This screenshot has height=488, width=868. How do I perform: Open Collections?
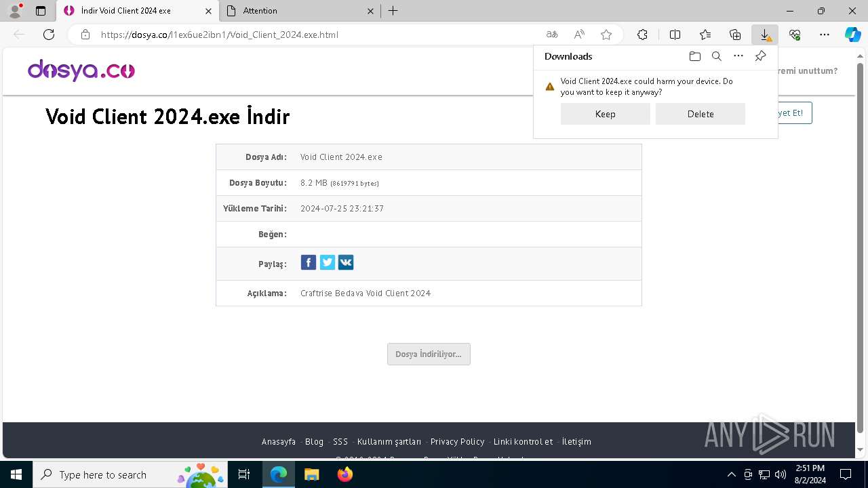[x=735, y=35]
